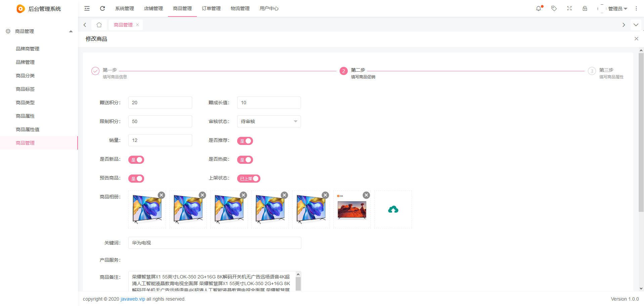Collapse the sidebar using the hamburger icon
Screen dimensions: 644x306
(x=87, y=8)
